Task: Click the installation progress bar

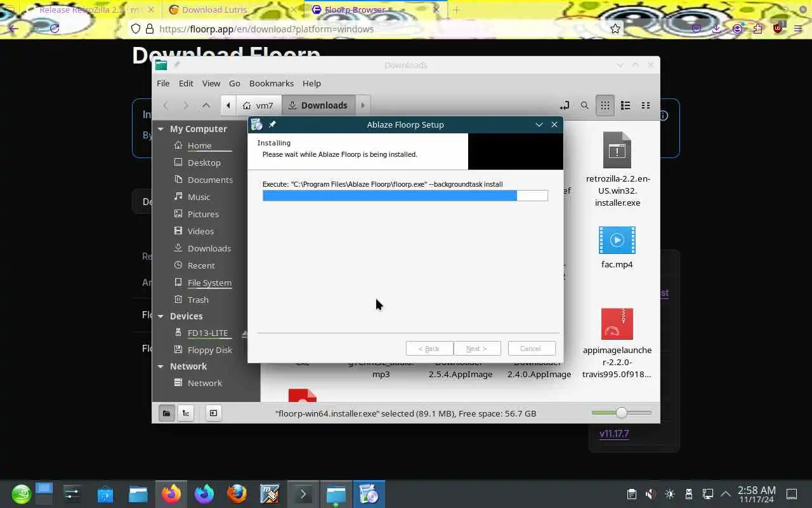Action: [x=405, y=196]
